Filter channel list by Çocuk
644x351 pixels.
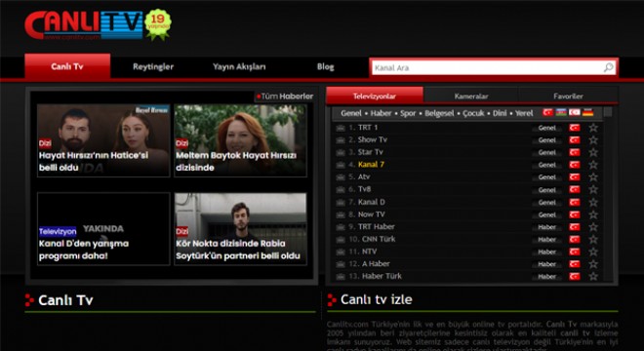tap(473, 113)
